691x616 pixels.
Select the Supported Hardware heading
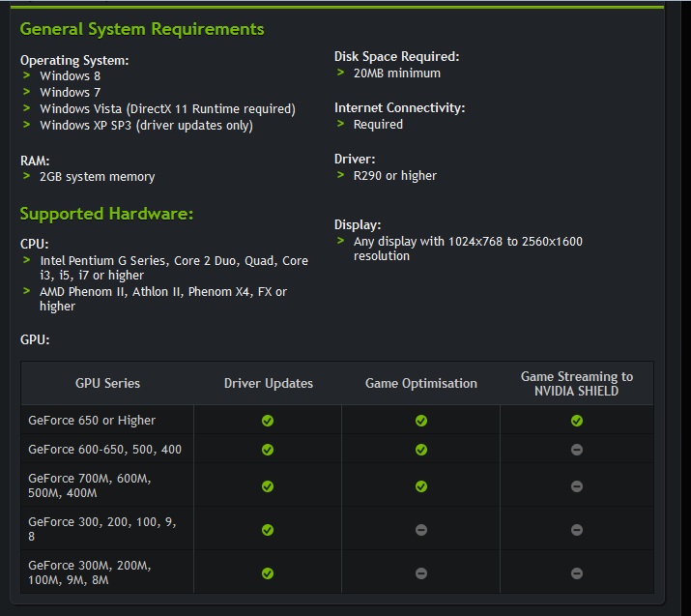tap(106, 215)
